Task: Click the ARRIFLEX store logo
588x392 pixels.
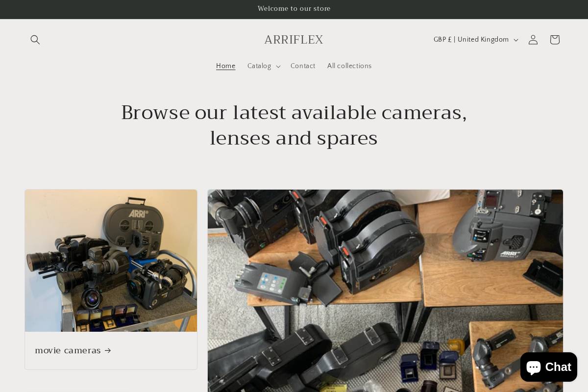Action: point(294,40)
